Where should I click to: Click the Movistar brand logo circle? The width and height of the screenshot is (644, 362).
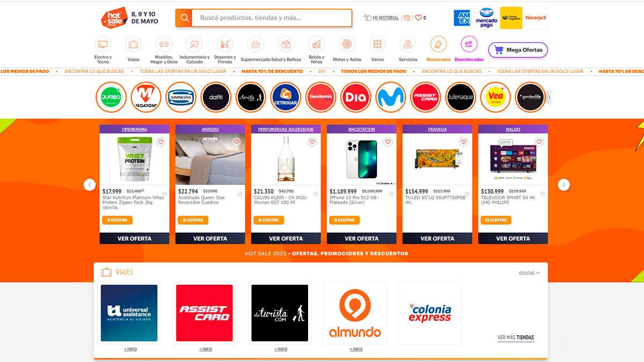(391, 97)
